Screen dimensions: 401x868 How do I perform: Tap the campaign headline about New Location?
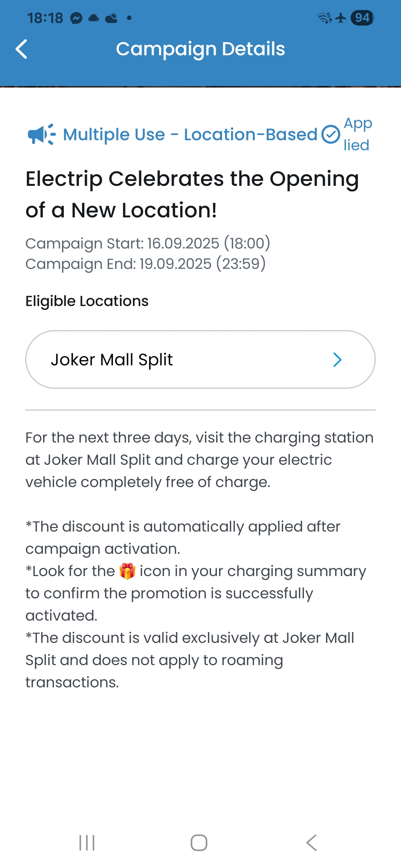(x=192, y=194)
